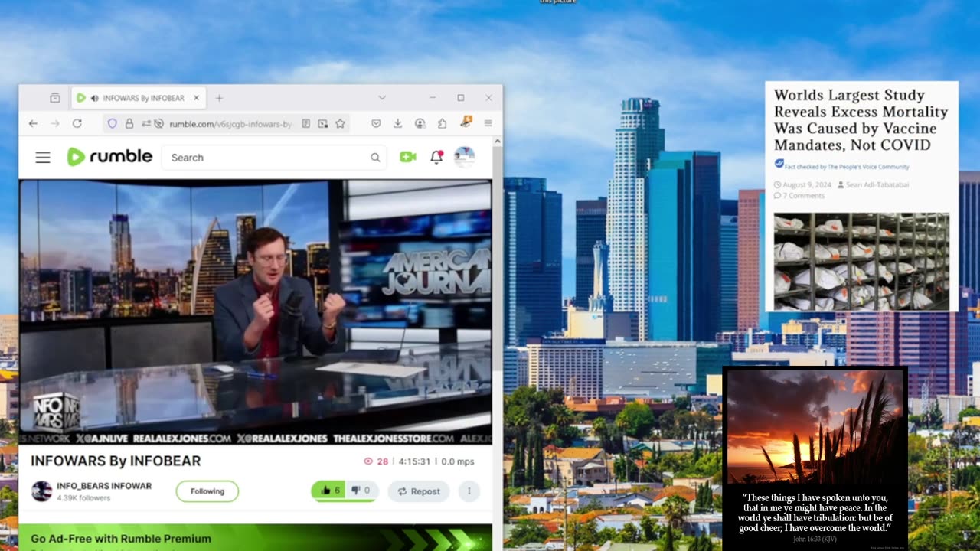Click the Worlds Largest Study headline image
The height and width of the screenshot is (551, 980).
click(861, 196)
